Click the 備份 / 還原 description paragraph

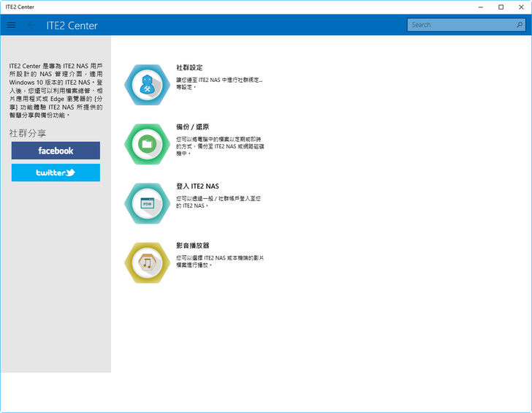tap(219, 145)
